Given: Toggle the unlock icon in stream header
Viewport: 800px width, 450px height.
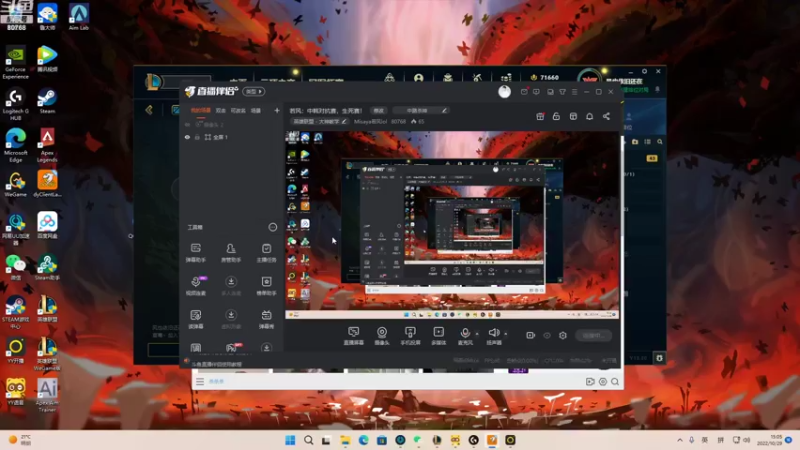Looking at the screenshot, I should (x=556, y=116).
